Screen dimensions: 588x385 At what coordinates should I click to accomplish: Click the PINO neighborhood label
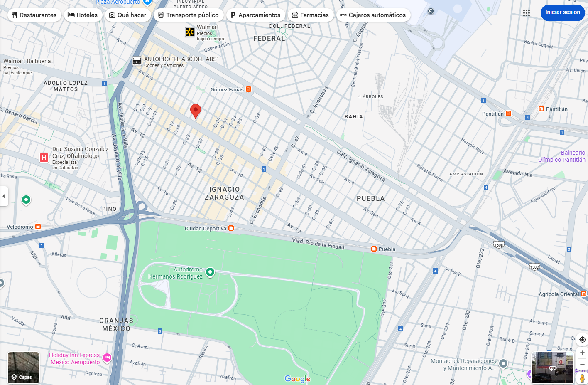[110, 209]
